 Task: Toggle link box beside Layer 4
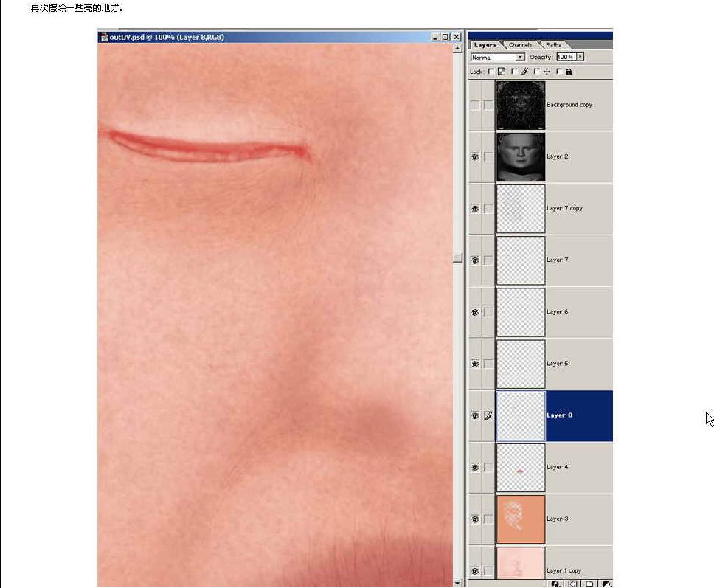point(488,468)
